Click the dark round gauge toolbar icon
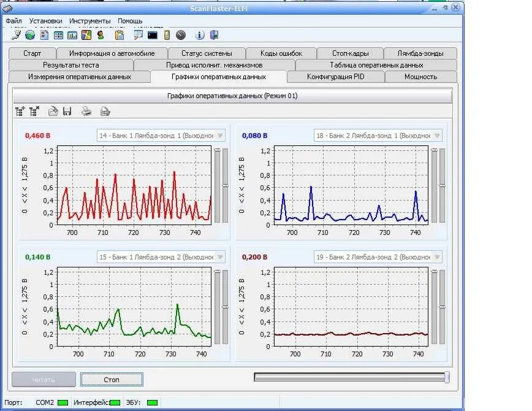532x411 pixels. pyautogui.click(x=181, y=35)
